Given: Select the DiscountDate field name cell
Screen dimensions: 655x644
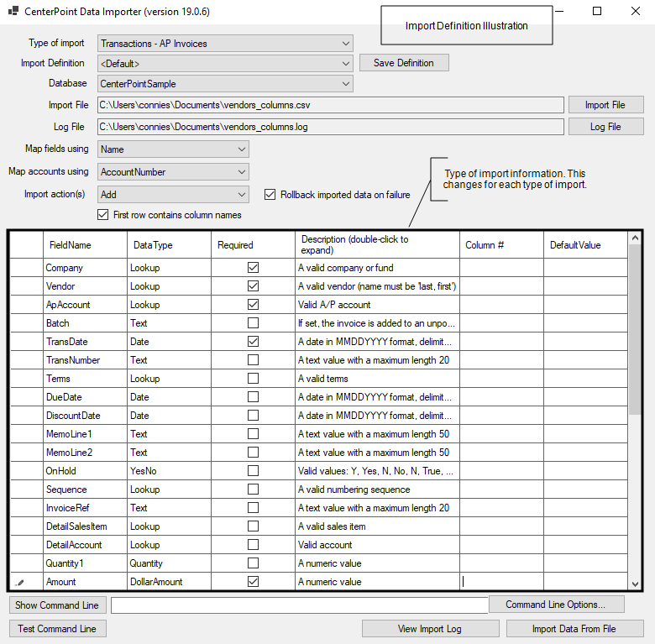Looking at the screenshot, I should 85,415.
